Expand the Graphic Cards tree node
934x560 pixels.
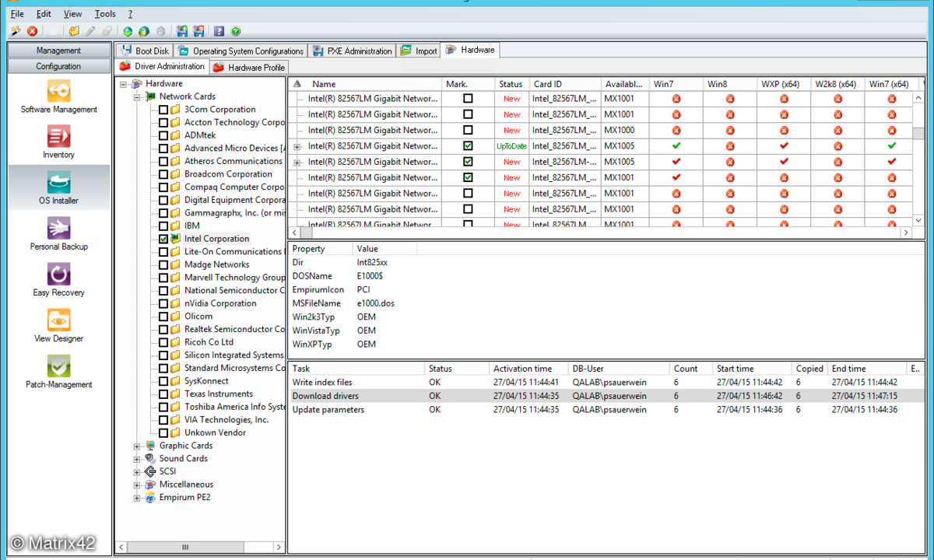[x=137, y=446]
